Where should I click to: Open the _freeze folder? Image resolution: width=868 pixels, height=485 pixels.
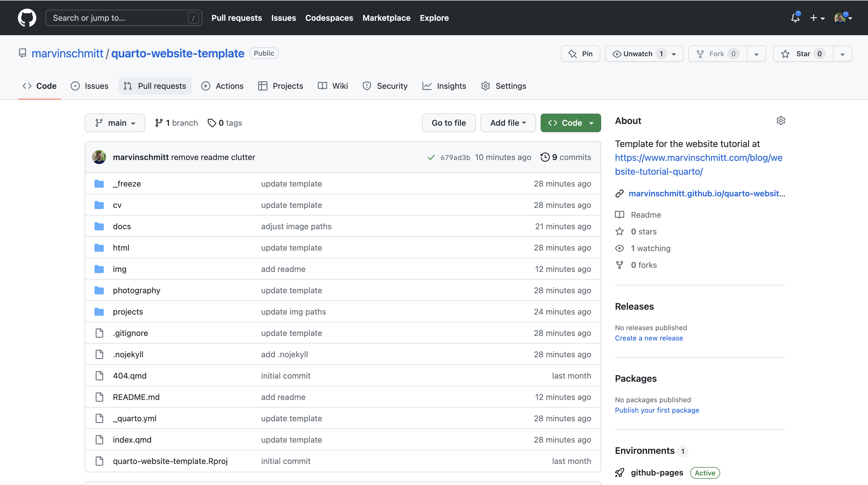[127, 184]
